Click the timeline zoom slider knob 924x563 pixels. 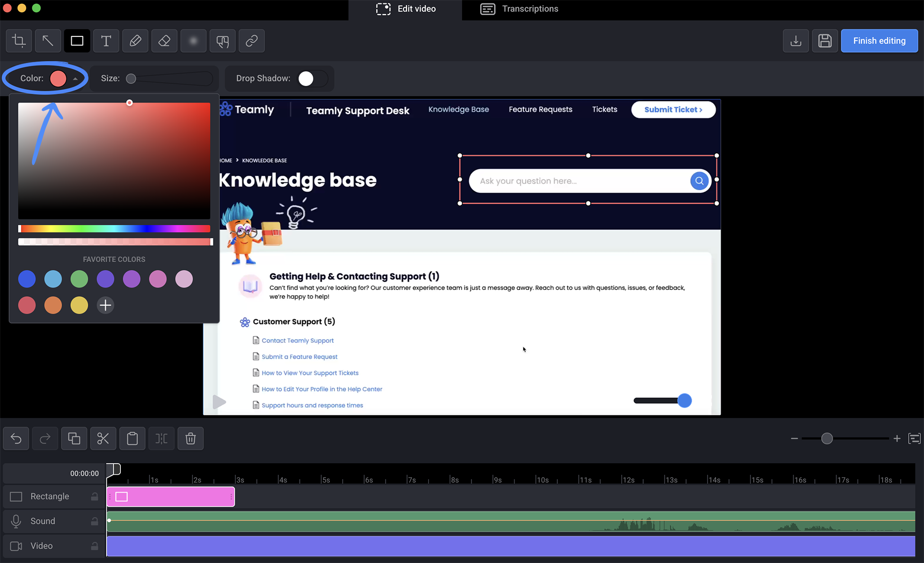[x=827, y=439]
